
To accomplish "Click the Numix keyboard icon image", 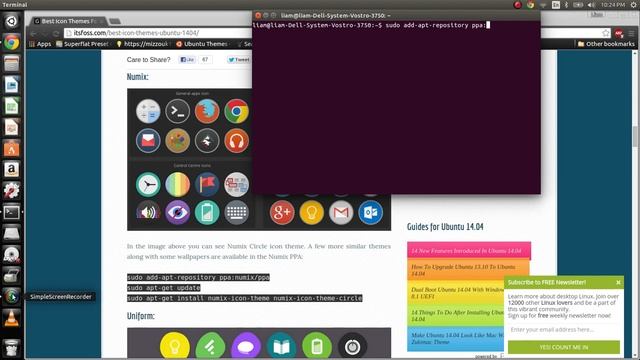I will pos(236,212).
